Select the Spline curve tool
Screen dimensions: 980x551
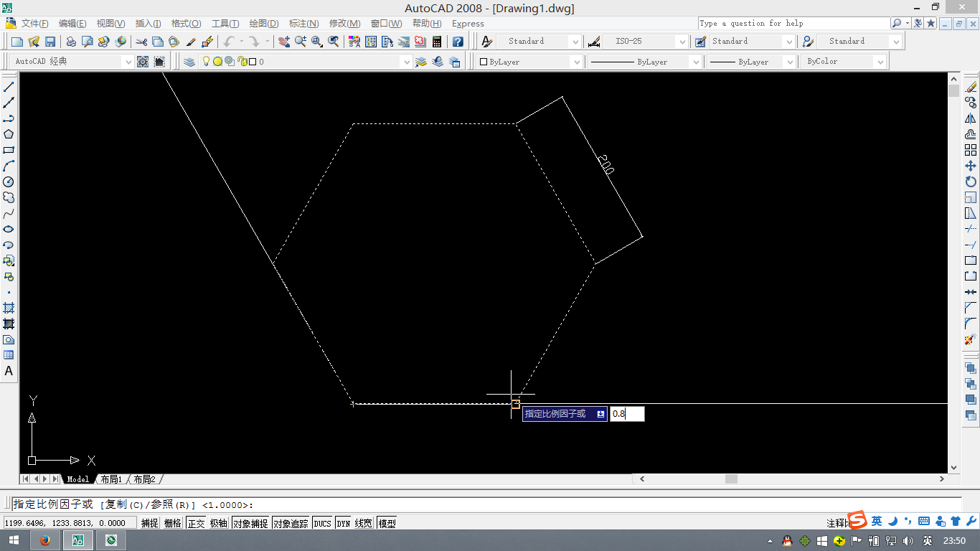pyautogui.click(x=9, y=213)
